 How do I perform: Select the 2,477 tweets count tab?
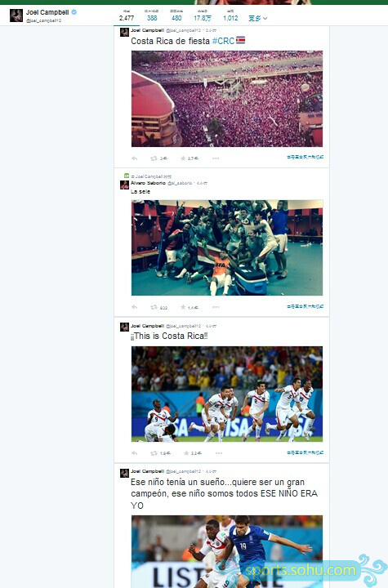click(x=127, y=16)
